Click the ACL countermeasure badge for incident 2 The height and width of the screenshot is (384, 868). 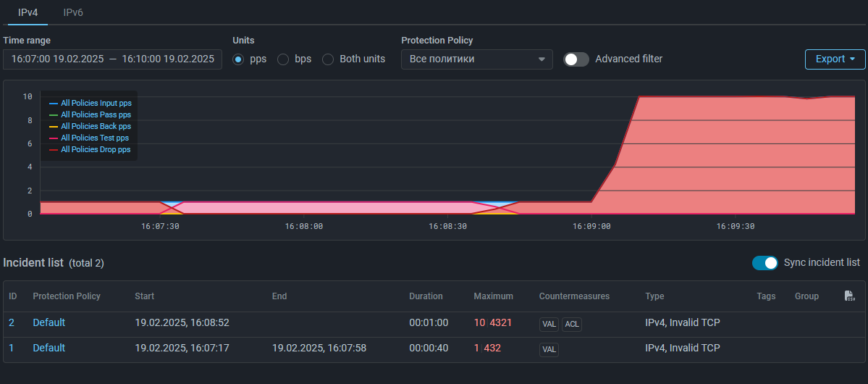tap(572, 324)
